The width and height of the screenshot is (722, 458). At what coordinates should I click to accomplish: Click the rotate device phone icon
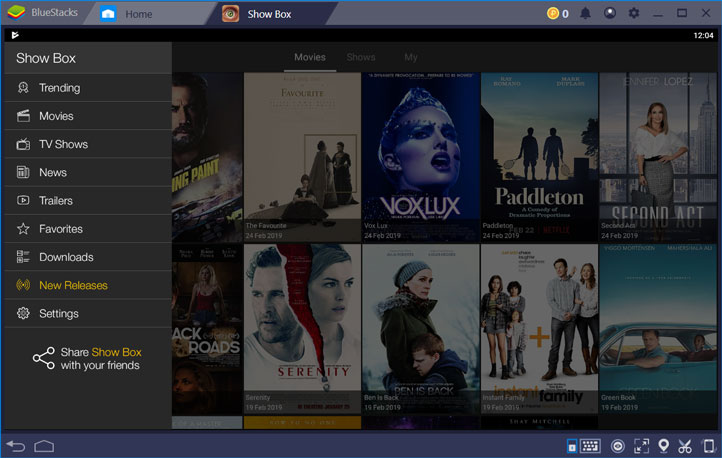(x=709, y=446)
